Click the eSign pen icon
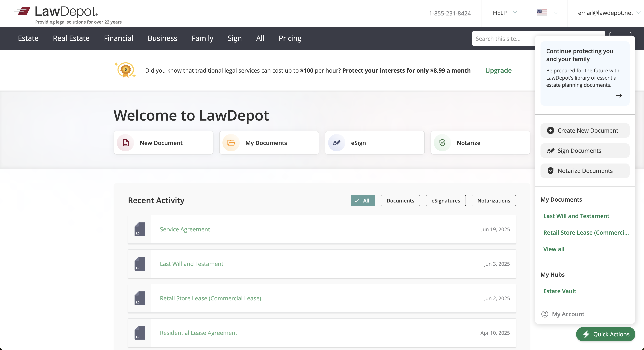This screenshot has width=644, height=350. tap(337, 143)
